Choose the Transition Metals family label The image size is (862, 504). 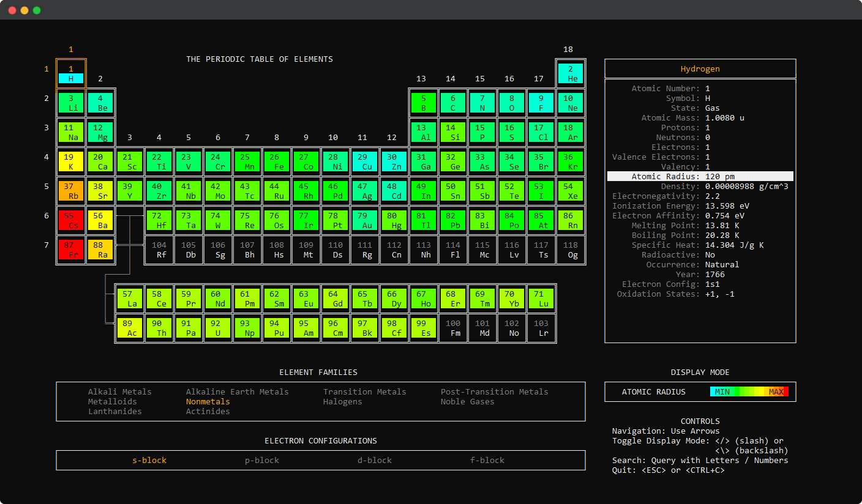tap(364, 391)
